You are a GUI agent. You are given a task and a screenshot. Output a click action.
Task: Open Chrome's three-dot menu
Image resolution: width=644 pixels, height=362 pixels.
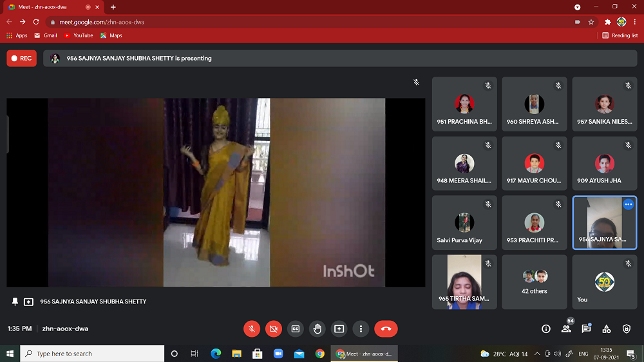coord(635,22)
